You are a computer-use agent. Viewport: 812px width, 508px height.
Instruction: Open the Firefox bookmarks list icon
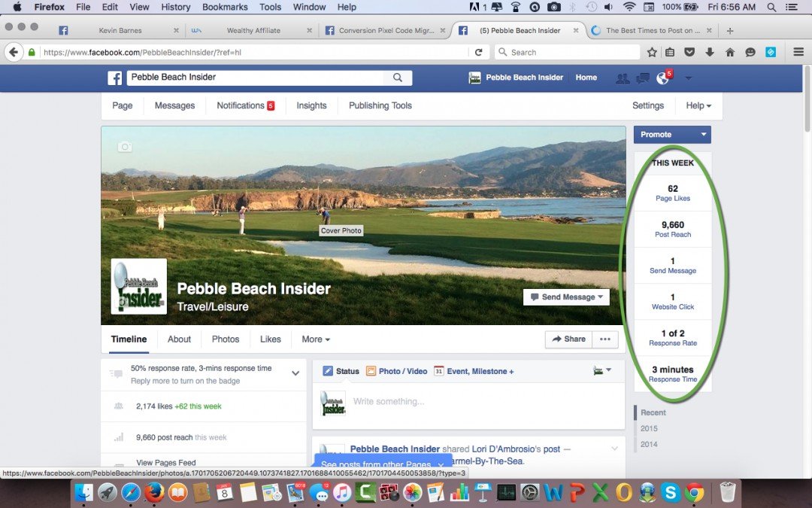(670, 53)
